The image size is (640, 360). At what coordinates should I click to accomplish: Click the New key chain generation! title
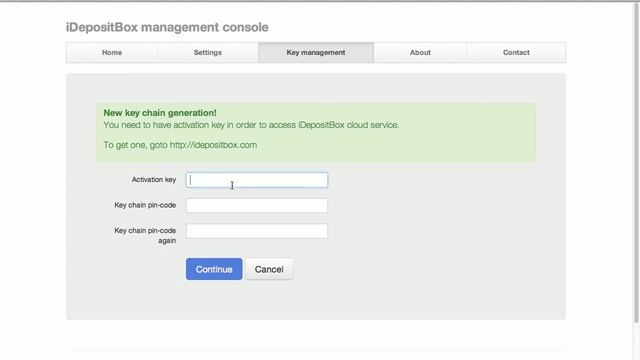click(160, 113)
